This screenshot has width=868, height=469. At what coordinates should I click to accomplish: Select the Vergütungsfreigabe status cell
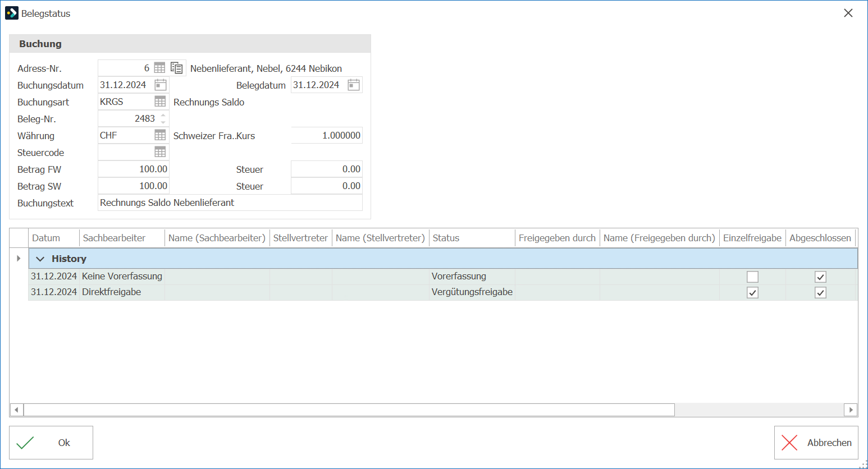[472, 292]
